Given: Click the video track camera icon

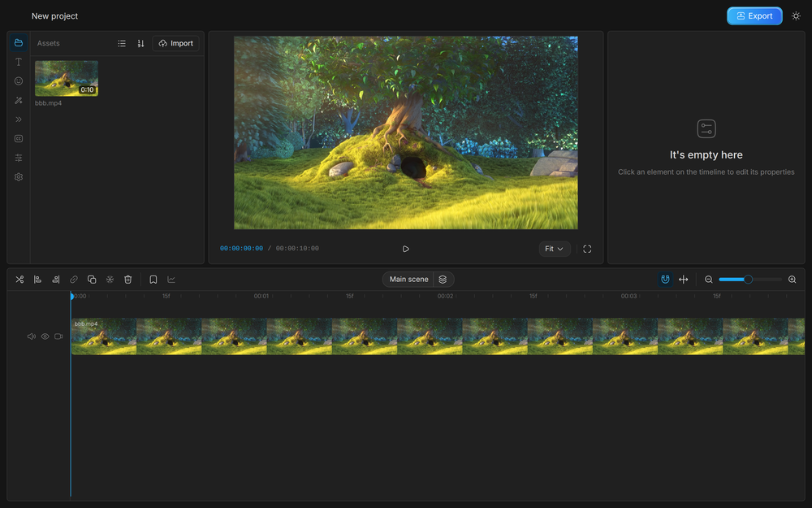Looking at the screenshot, I should [58, 336].
